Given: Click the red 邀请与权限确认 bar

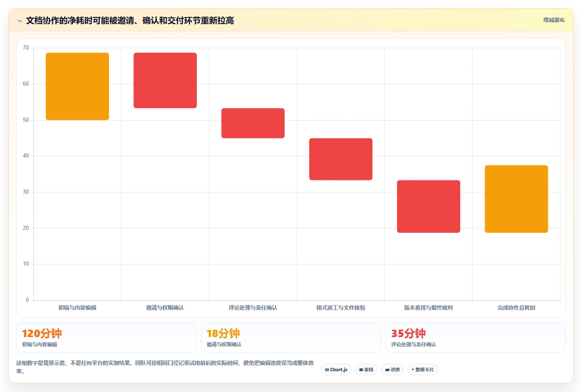Looking at the screenshot, I should [165, 80].
